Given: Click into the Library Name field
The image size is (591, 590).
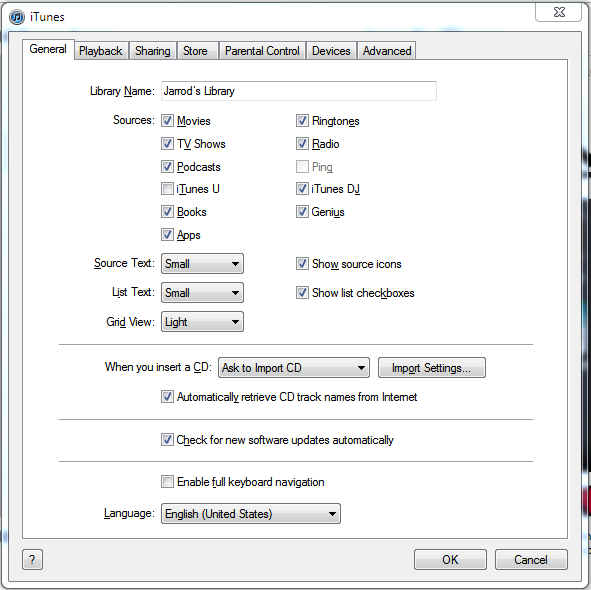Looking at the screenshot, I should [299, 91].
